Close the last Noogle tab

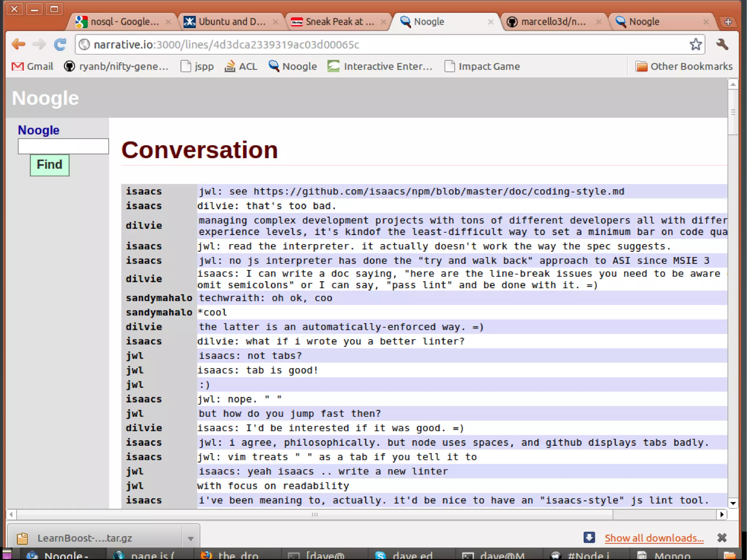point(706,22)
